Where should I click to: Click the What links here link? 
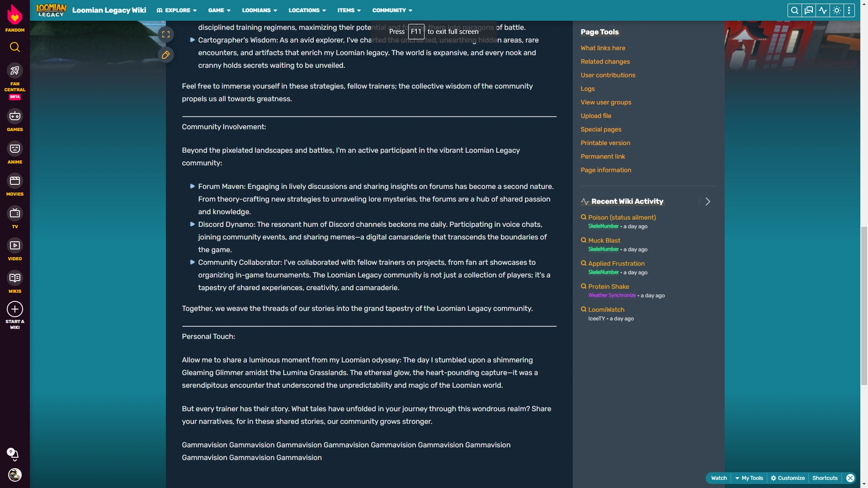[x=603, y=48]
